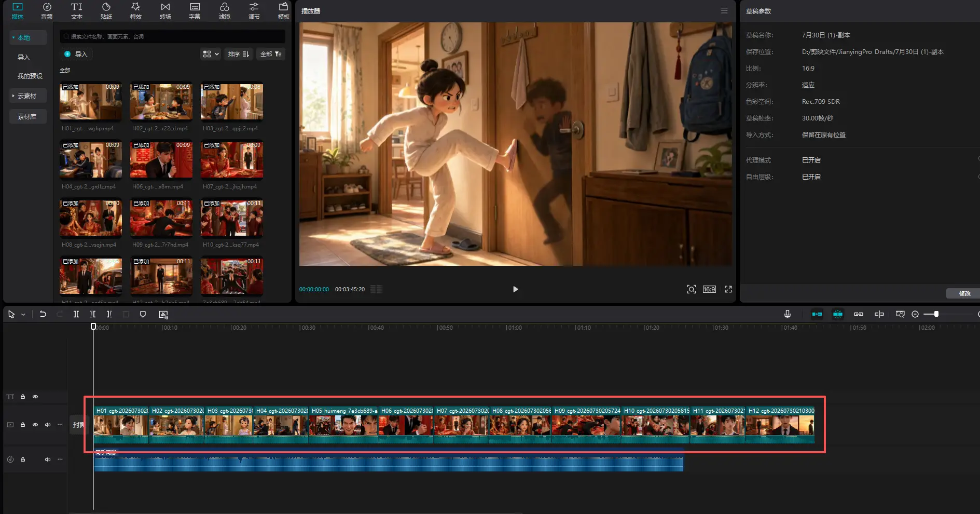Screen dimensions: 980x514
Task: Add a marker with the shield marker icon
Action: pos(143,314)
